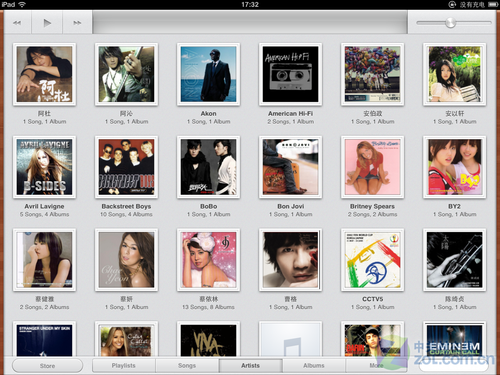Click '2 Songs, 1 Album' text
This screenshot has width=500, height=375.
pos(290,122)
